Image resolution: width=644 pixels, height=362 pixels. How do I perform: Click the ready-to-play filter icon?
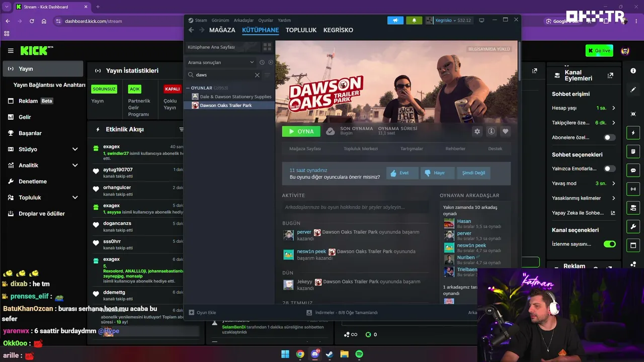coord(271,62)
